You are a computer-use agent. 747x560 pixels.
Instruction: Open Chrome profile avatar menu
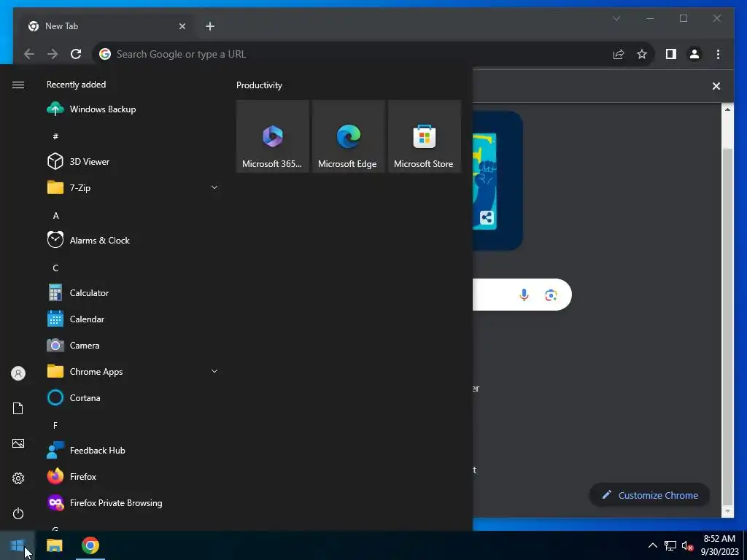click(x=694, y=54)
